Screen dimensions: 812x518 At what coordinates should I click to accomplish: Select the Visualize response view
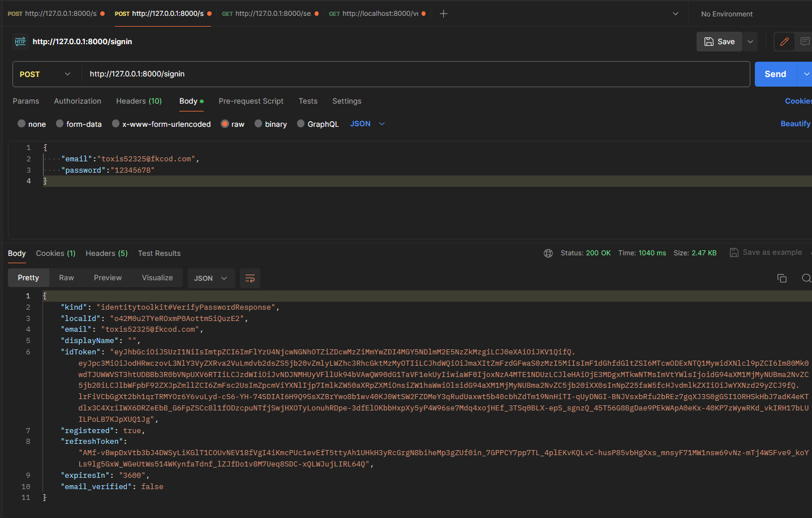tap(157, 278)
